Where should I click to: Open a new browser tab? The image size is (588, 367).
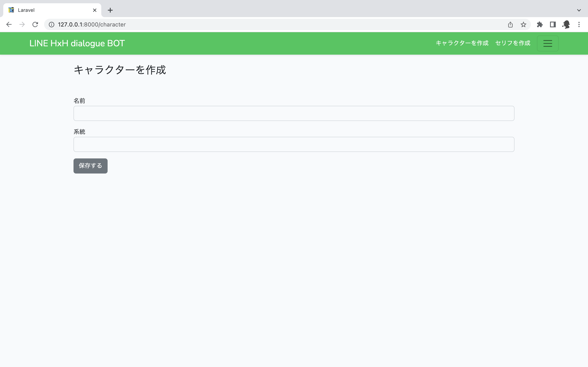[110, 10]
